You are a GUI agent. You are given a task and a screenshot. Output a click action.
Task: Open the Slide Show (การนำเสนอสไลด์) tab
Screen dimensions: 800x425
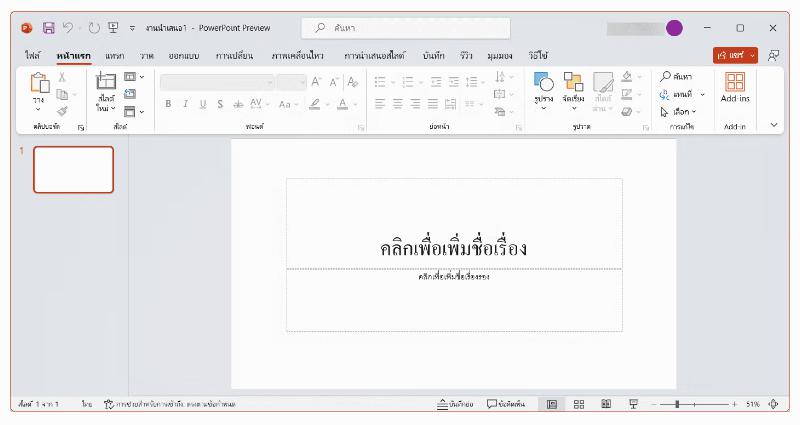pyautogui.click(x=374, y=56)
